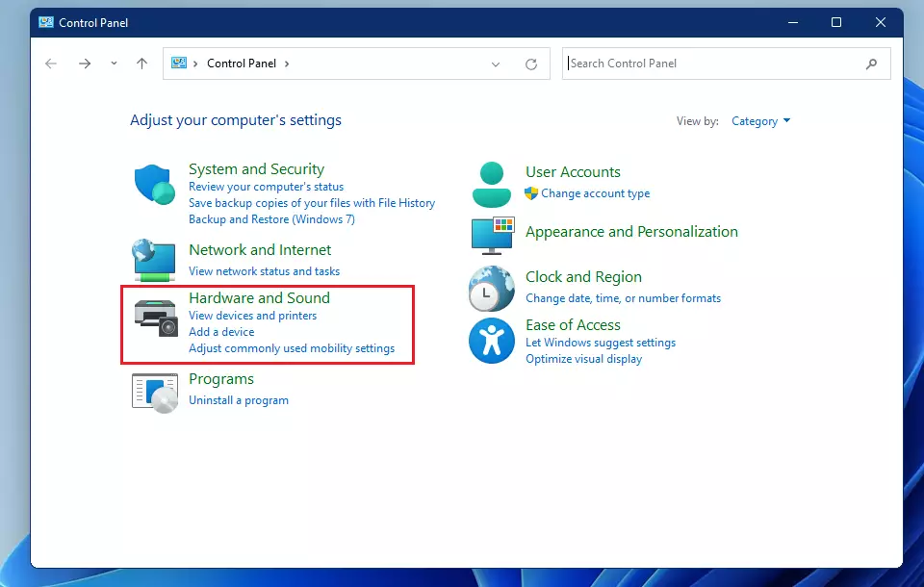Select Uninstall a program

coord(239,400)
